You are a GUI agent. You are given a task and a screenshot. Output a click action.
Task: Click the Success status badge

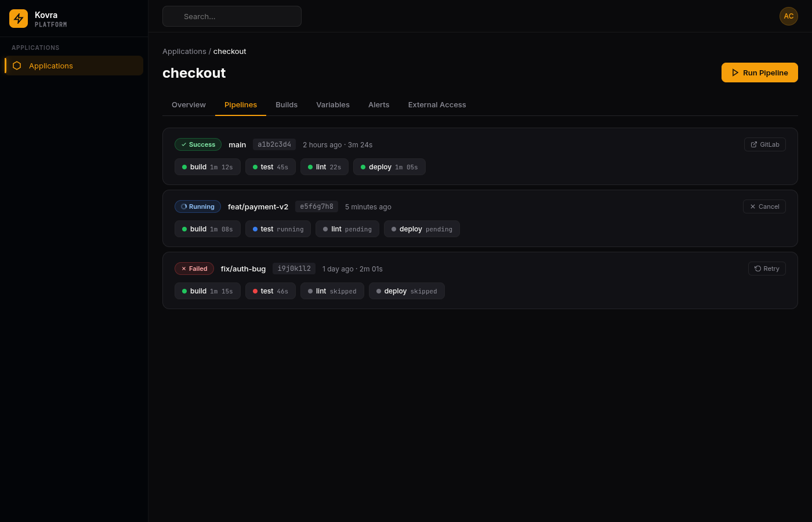(198, 144)
